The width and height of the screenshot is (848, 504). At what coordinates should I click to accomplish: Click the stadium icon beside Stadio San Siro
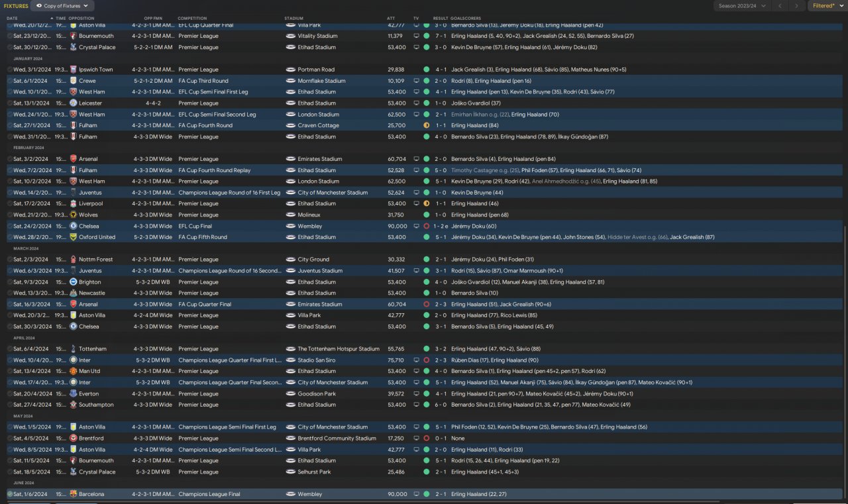(291, 360)
